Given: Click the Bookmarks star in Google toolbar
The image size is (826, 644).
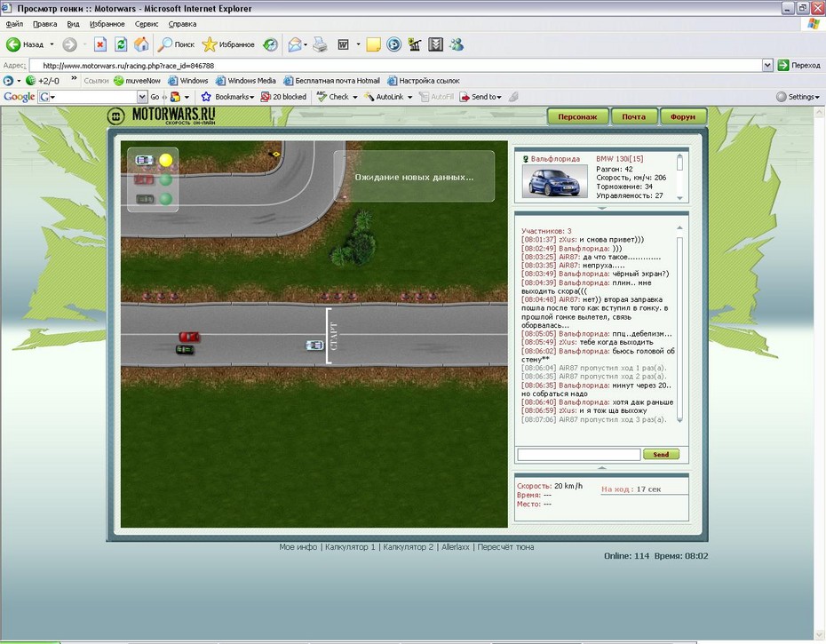Looking at the screenshot, I should [x=206, y=97].
